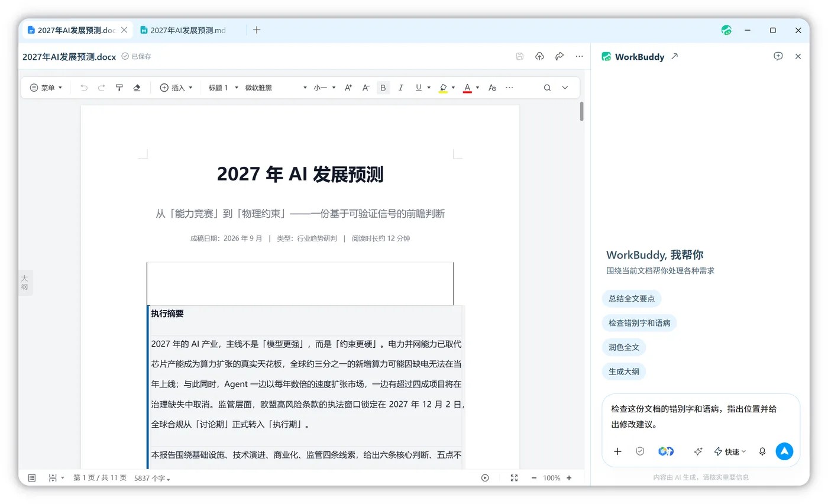Toggle the outline tab at left edge

click(x=25, y=282)
